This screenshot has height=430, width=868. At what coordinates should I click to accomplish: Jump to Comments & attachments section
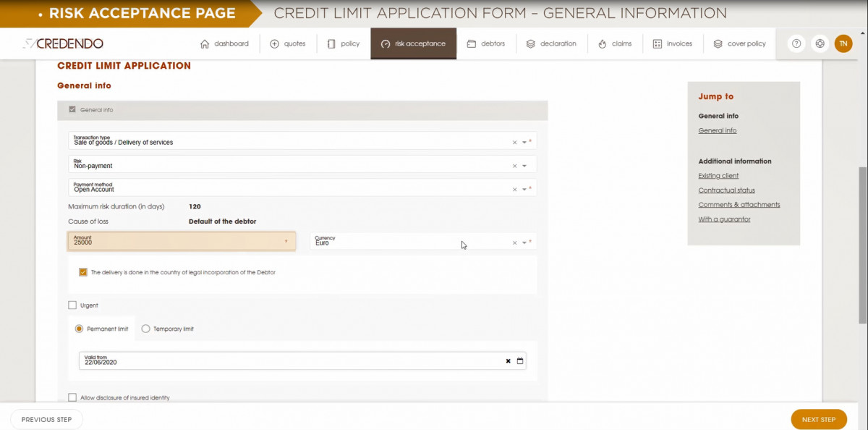(x=739, y=204)
